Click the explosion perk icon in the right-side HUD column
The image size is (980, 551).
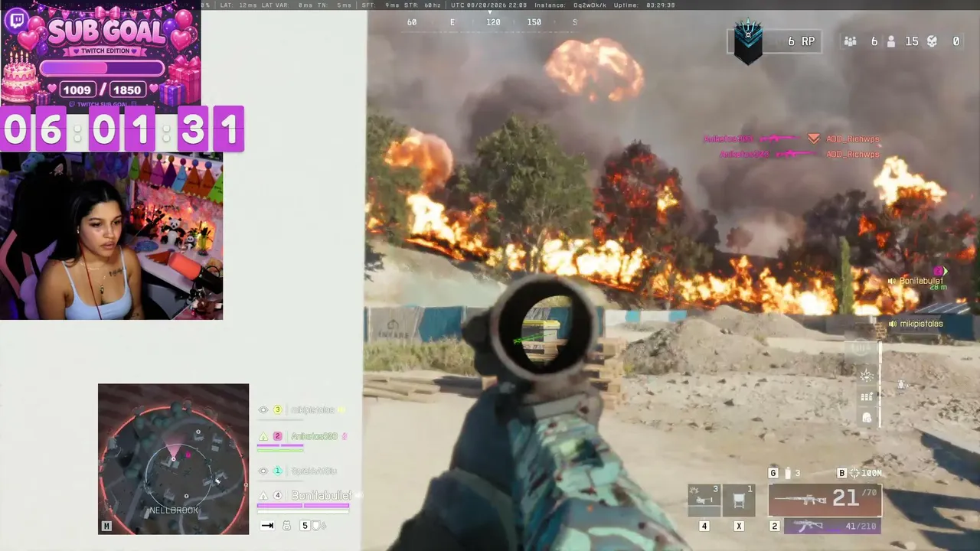[x=867, y=375]
